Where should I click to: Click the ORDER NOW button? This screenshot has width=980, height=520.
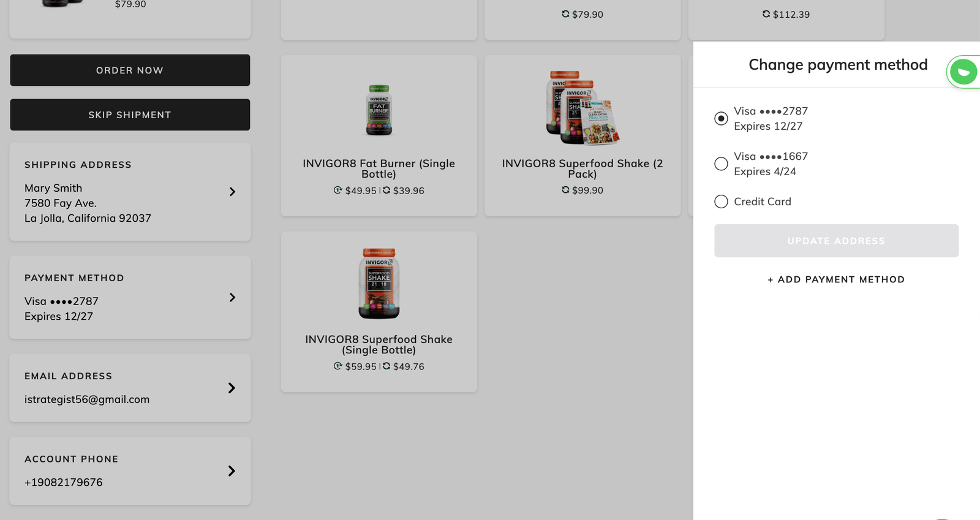130,70
